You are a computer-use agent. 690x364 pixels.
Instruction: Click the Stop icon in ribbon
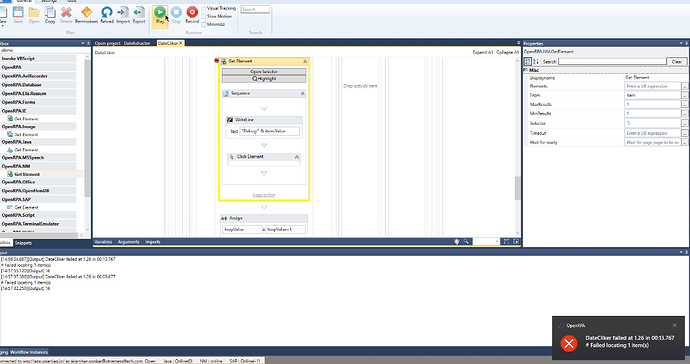tap(176, 13)
